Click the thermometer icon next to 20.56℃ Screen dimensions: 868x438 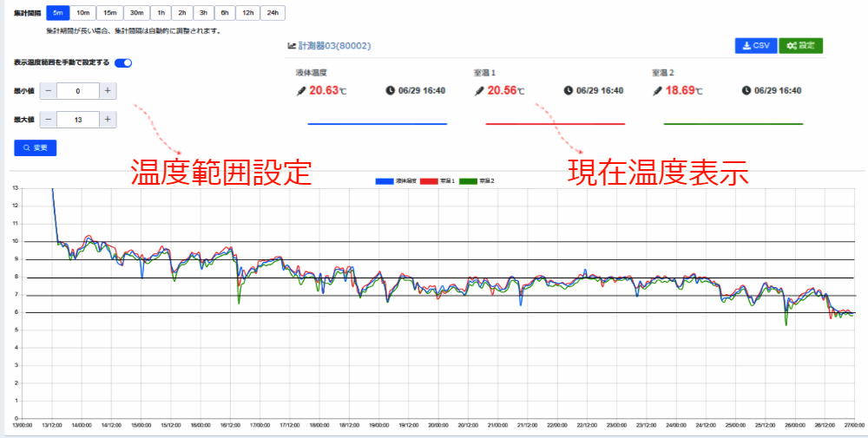pyautogui.click(x=480, y=90)
